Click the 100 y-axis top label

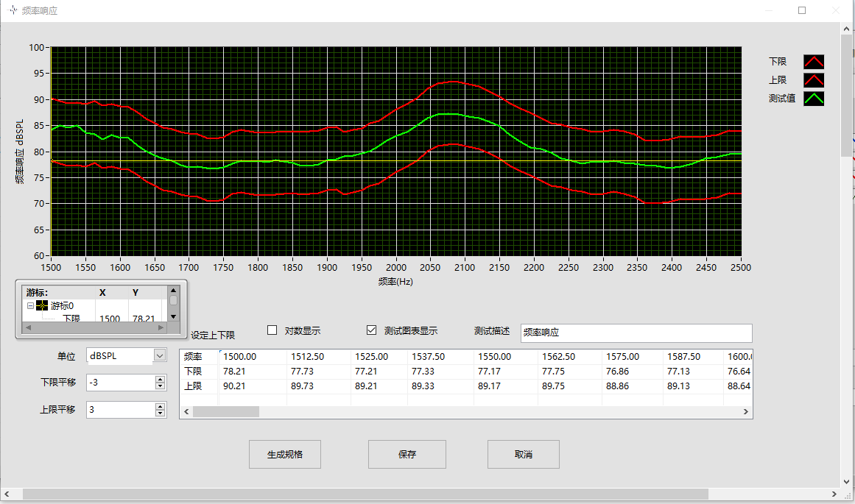(36, 47)
